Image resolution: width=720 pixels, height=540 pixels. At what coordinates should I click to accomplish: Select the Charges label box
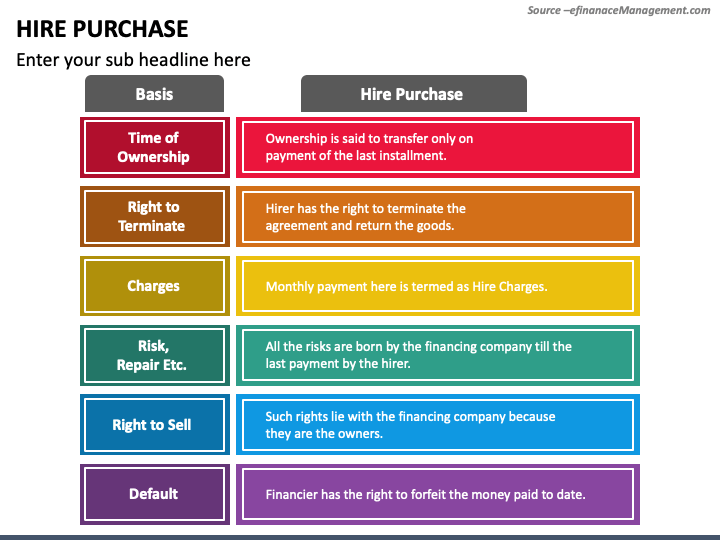(x=155, y=286)
